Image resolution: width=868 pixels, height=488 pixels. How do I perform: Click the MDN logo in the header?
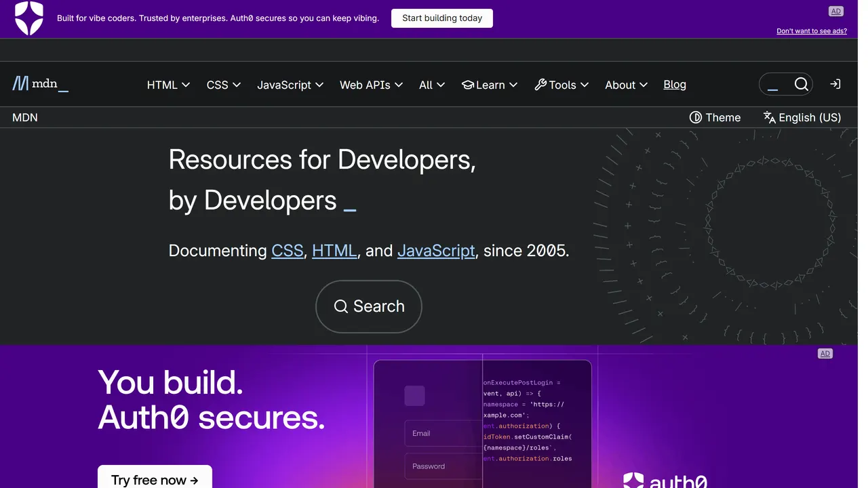41,84
